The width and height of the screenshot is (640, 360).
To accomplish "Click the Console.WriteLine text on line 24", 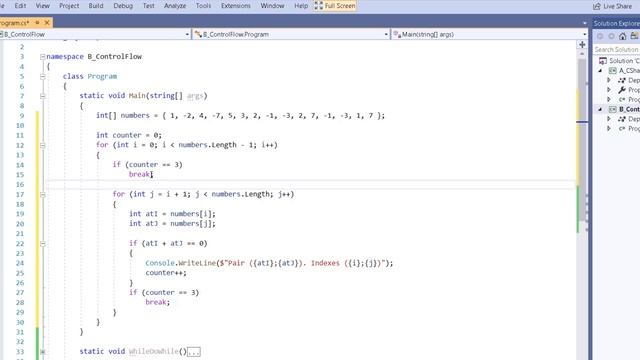I will [x=180, y=263].
